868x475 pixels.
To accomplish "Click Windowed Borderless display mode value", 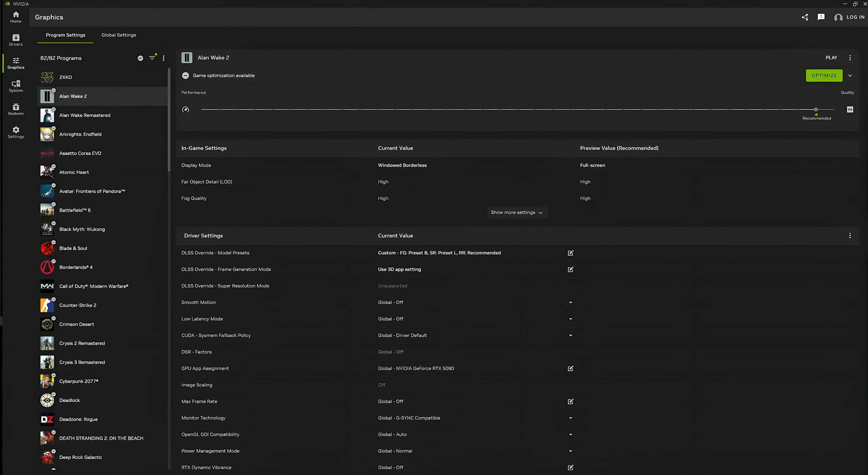I will click(x=402, y=165).
